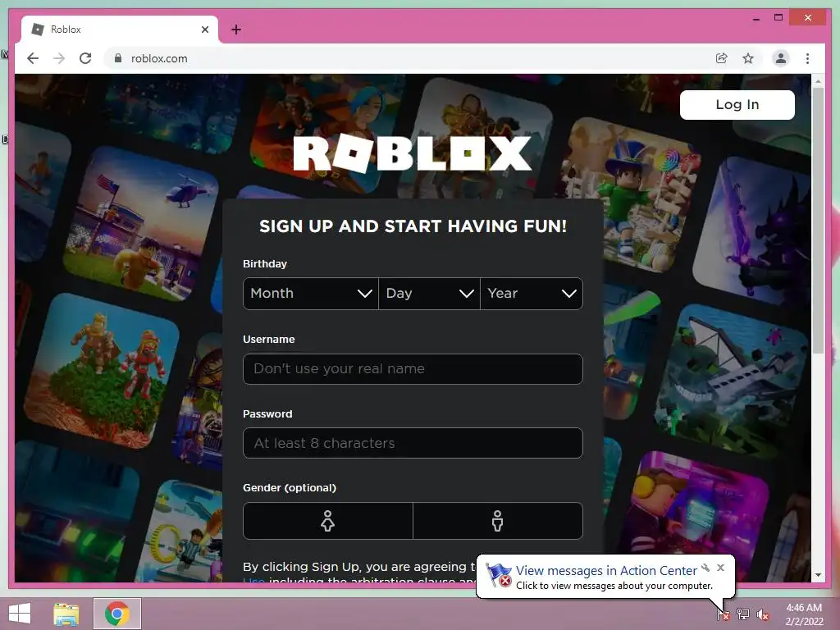Click the page scrollbar up arrow
Viewport: 840px width, 630px height.
click(818, 81)
